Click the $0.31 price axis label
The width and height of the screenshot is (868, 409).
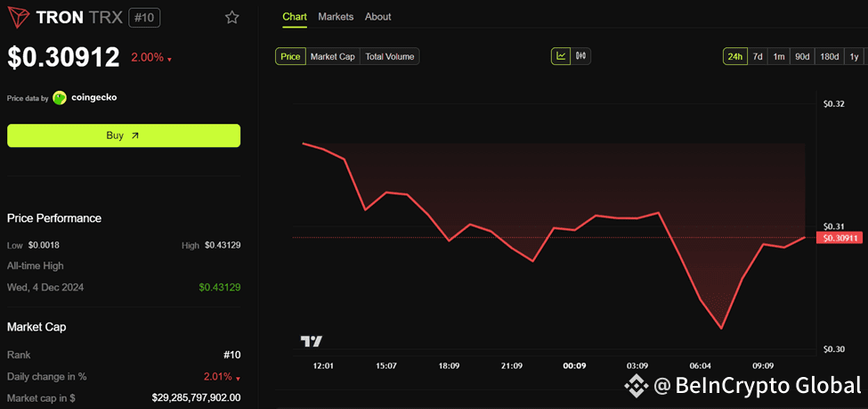coord(833,226)
